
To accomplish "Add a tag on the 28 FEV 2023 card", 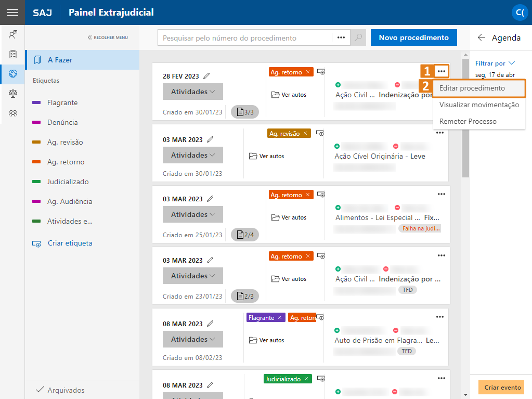I will click(321, 72).
